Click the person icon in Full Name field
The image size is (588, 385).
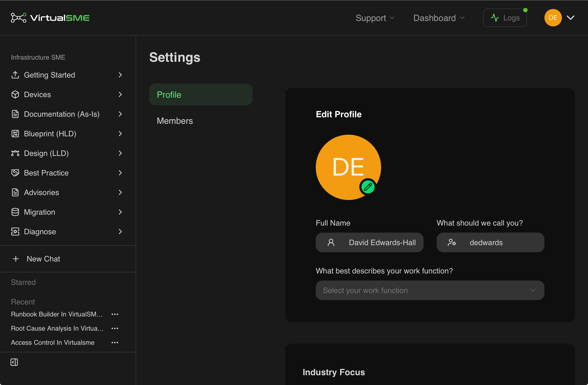point(331,242)
